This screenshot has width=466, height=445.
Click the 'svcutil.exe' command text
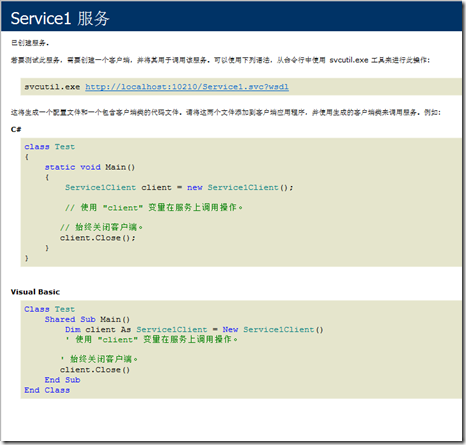point(52,87)
